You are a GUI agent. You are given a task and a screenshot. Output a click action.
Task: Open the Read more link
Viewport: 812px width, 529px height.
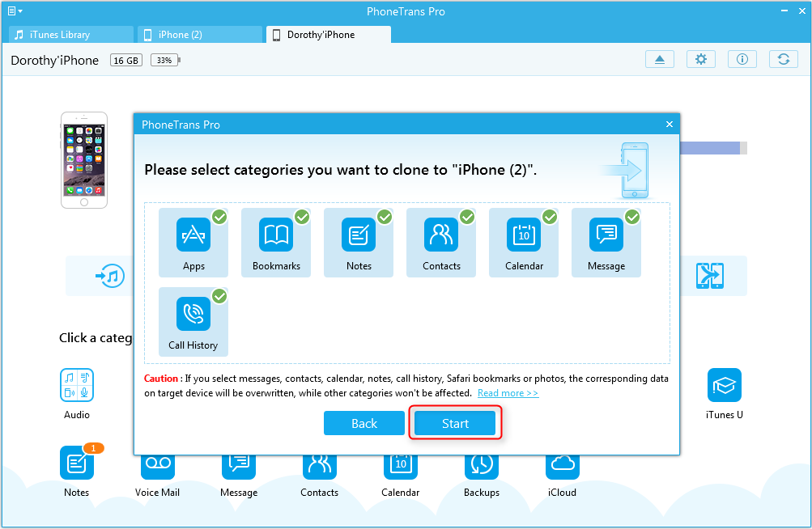(508, 393)
